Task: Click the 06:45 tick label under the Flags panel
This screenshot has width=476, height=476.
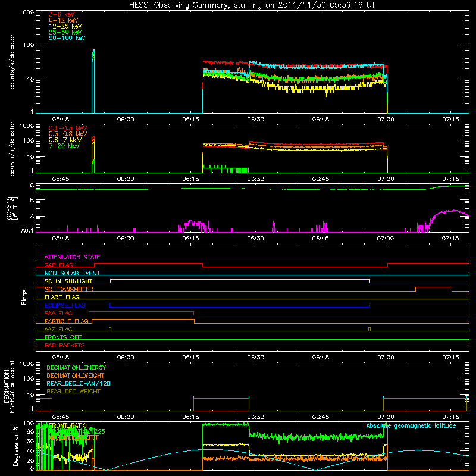Action: [x=321, y=358]
